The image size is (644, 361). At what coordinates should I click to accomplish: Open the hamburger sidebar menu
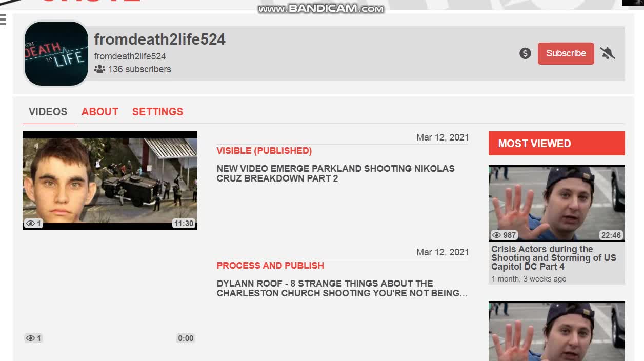[x=3, y=19]
